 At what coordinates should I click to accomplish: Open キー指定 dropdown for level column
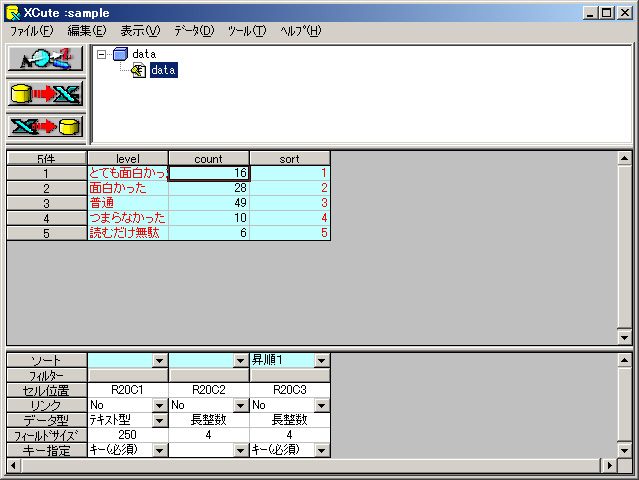[x=159, y=450]
